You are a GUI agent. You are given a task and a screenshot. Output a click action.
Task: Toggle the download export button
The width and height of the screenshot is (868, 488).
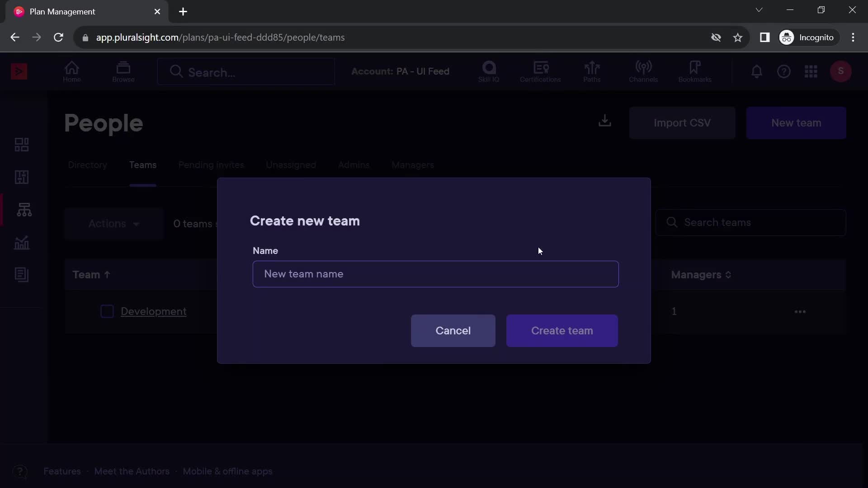point(604,122)
